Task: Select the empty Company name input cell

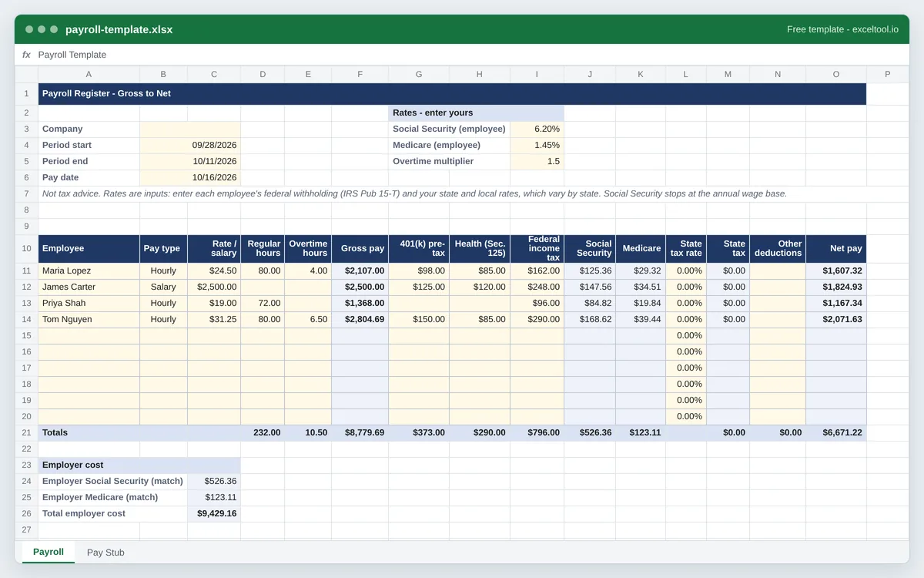Action: click(190, 129)
